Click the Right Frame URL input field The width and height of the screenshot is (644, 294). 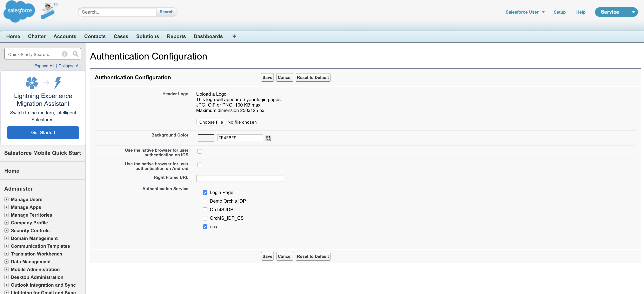[240, 178]
